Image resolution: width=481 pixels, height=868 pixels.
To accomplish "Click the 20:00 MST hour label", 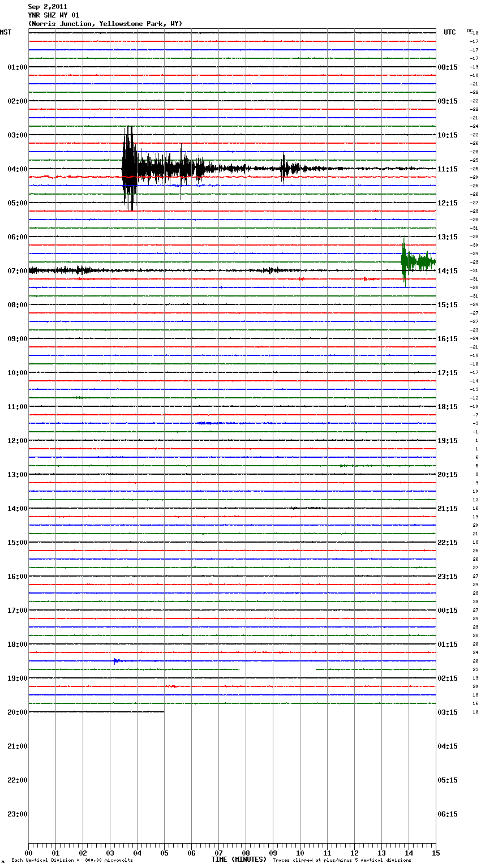I will [17, 712].
